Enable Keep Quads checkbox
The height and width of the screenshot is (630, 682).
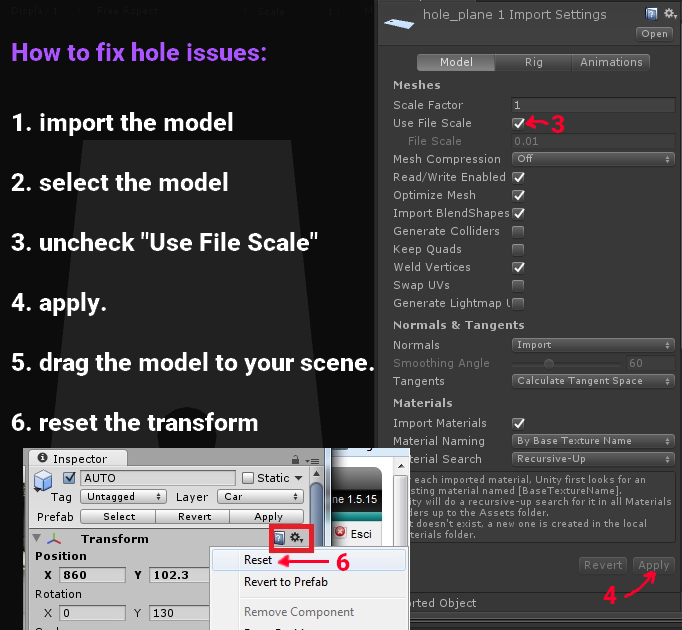pyautogui.click(x=518, y=249)
